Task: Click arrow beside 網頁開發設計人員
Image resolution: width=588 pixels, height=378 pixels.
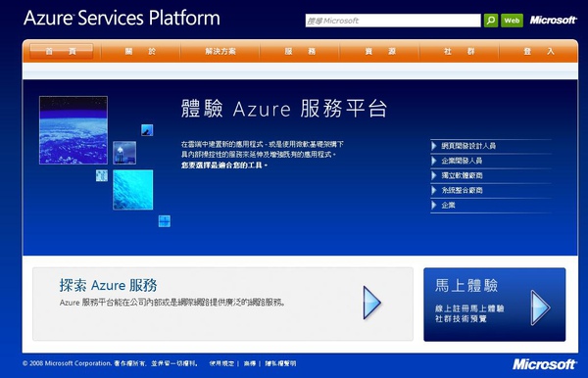Action: click(x=434, y=146)
